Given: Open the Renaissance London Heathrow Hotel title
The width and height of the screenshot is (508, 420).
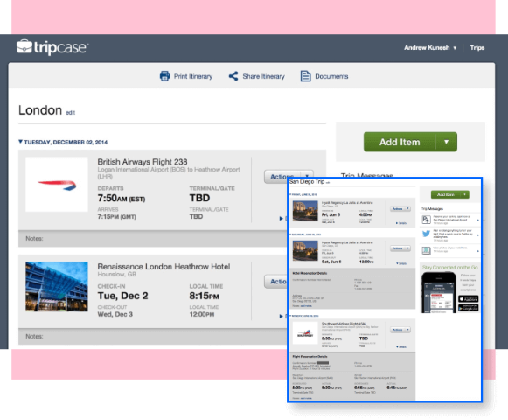Looking at the screenshot, I should coord(164,267).
